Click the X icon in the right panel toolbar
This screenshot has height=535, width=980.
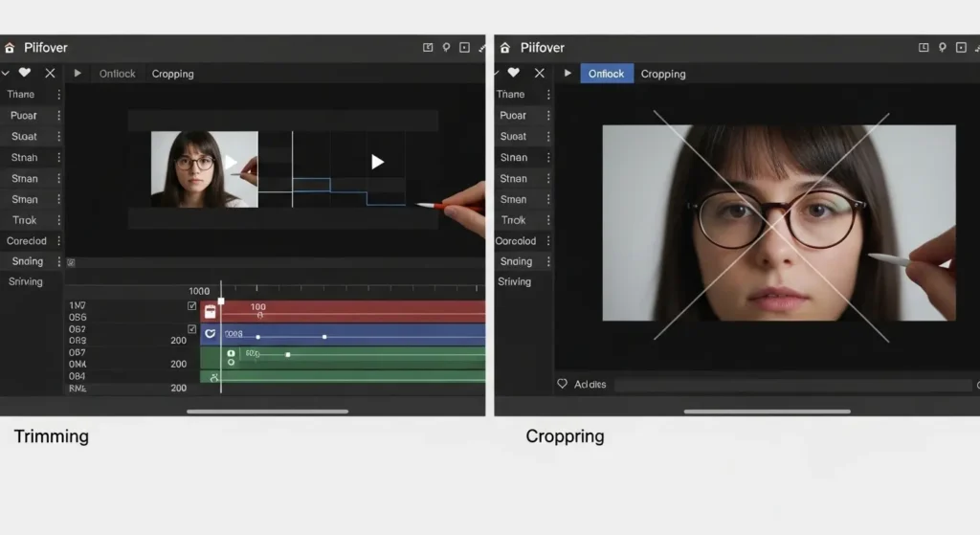click(539, 73)
